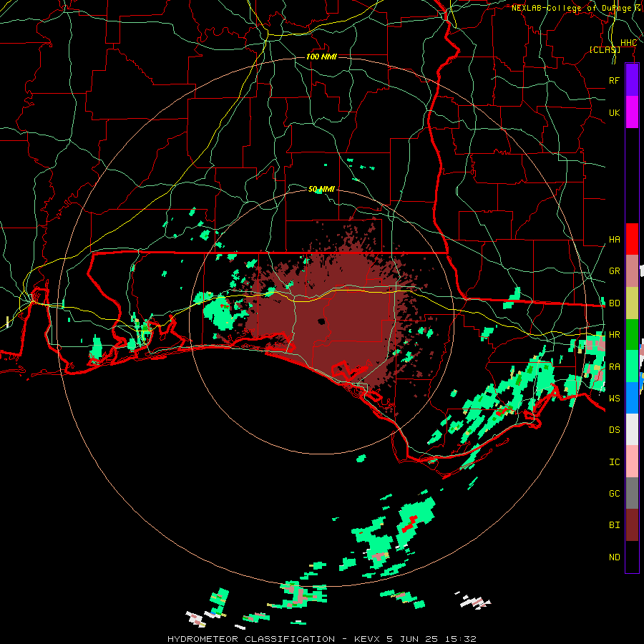Click the BI legend label
644x644 pixels.
[614, 525]
